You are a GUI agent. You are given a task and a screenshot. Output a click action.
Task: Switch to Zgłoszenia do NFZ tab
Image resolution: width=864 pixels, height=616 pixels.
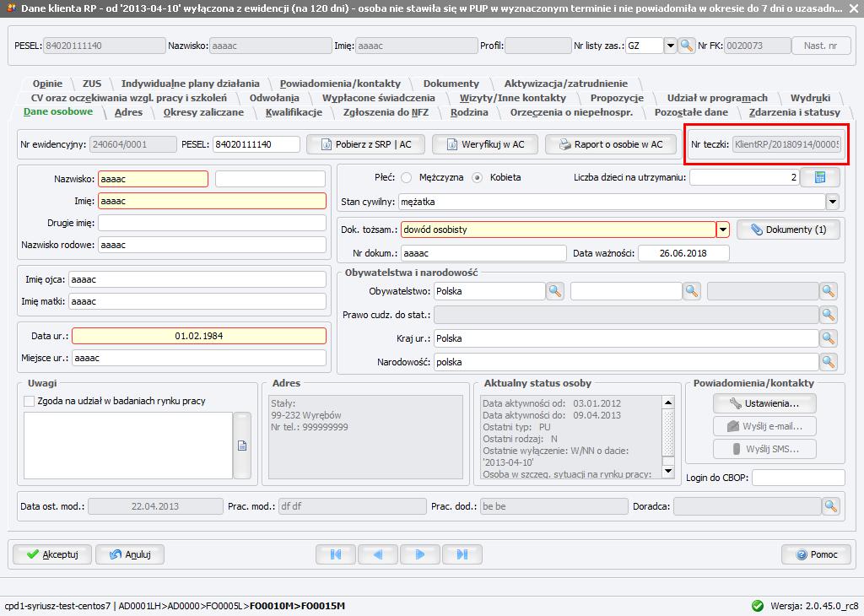(386, 112)
